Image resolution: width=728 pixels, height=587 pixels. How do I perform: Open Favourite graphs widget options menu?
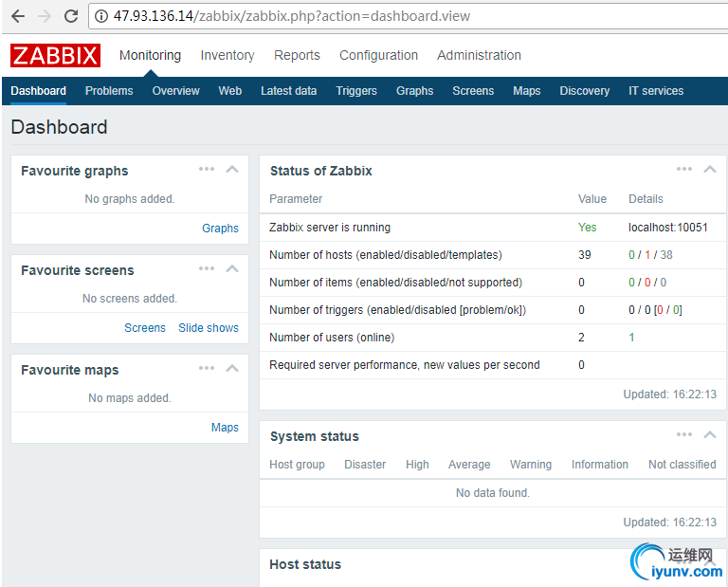point(207,169)
